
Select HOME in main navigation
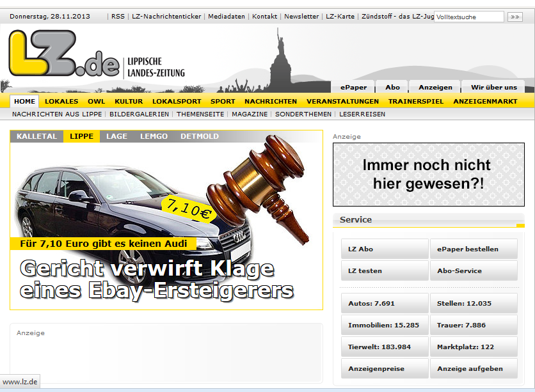24,101
